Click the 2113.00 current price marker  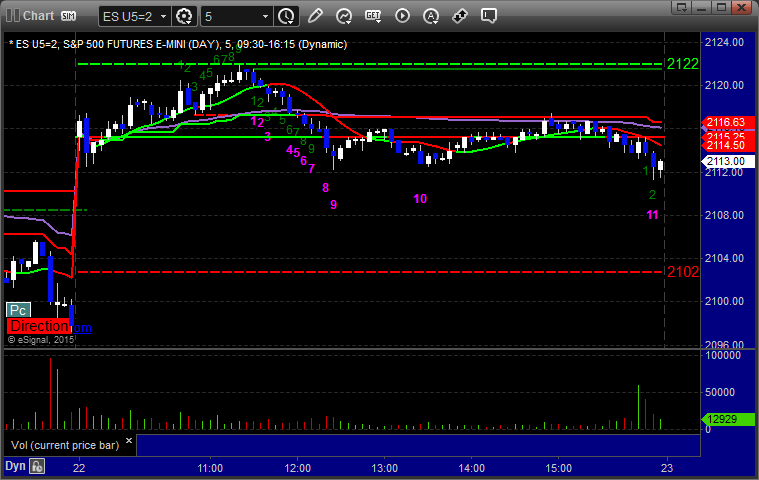[728, 161]
